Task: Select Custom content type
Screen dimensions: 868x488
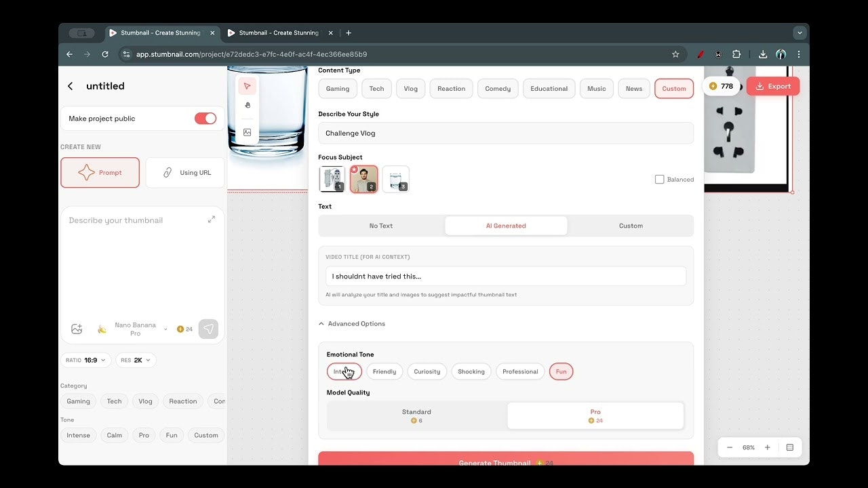Action: [674, 89]
